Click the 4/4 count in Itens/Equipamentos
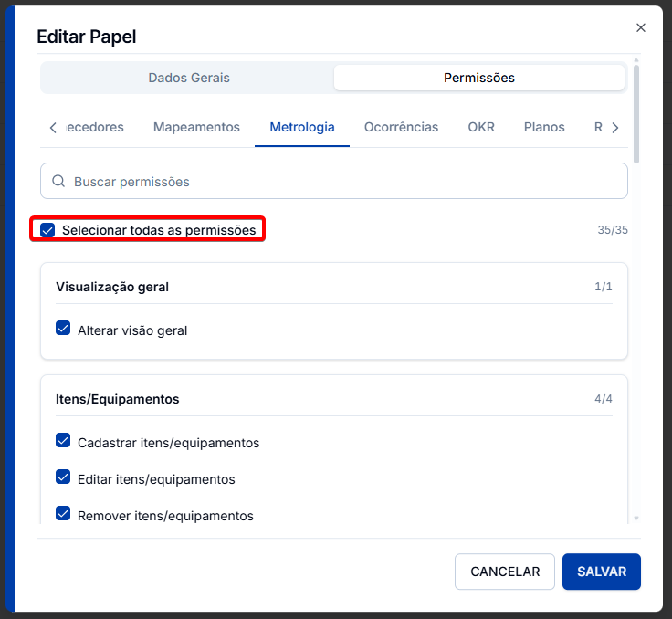This screenshot has height=619, width=672. point(603,399)
